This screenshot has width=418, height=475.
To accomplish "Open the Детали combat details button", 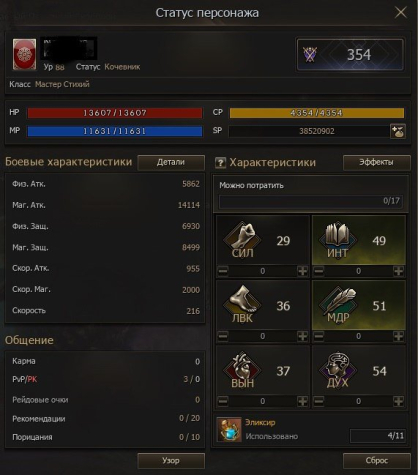I will pos(171,162).
